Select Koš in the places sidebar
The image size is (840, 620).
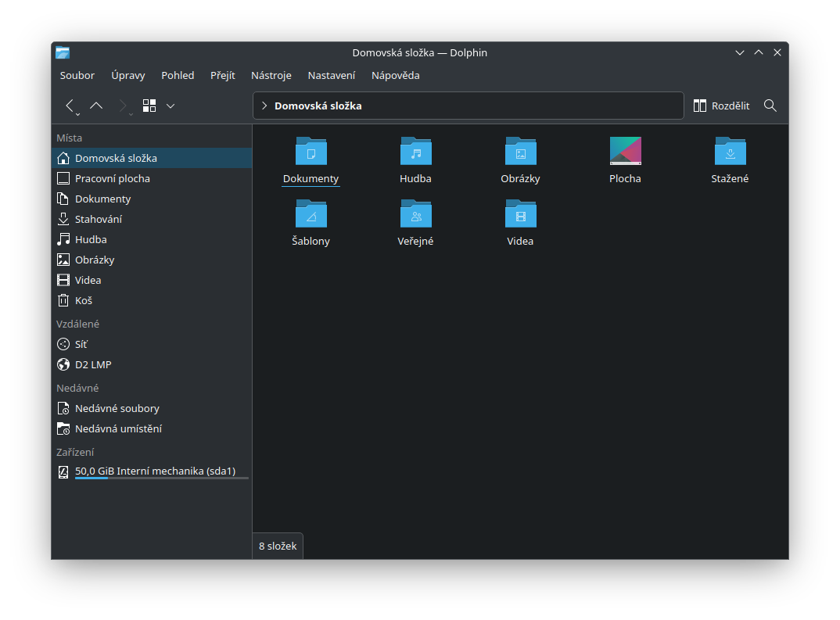coord(84,300)
